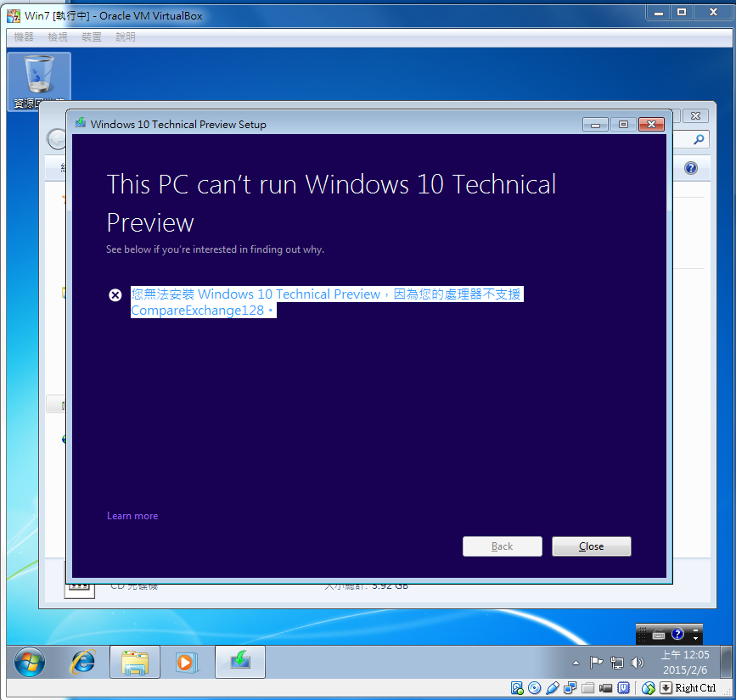Maximize the Windows 10 Setup window
This screenshot has width=736, height=700.
tap(623, 125)
